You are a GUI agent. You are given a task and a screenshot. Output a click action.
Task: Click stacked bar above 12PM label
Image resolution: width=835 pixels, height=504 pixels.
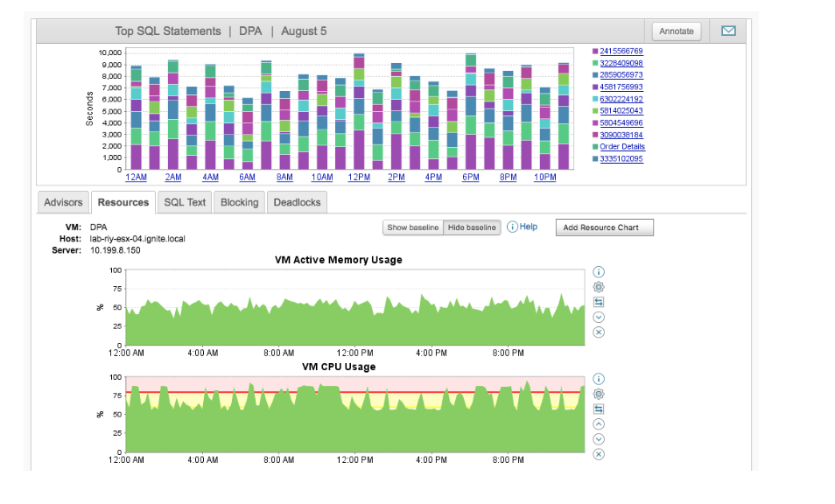359,111
